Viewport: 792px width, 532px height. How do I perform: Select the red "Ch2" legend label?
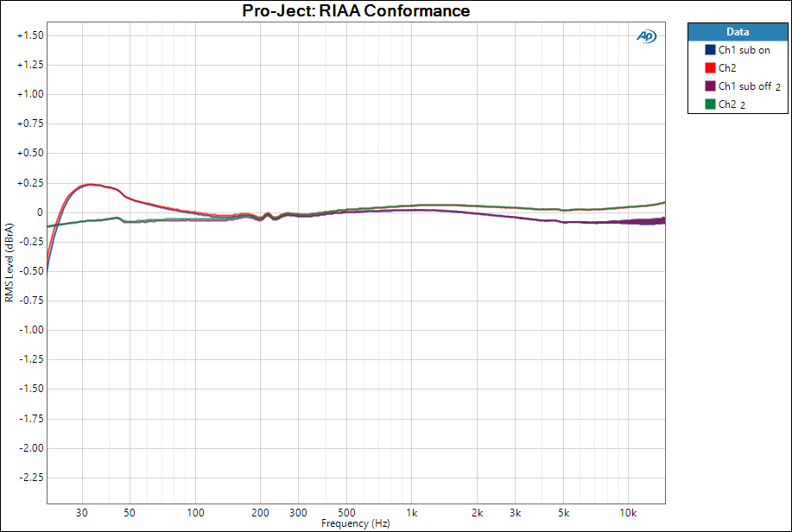[x=727, y=67]
